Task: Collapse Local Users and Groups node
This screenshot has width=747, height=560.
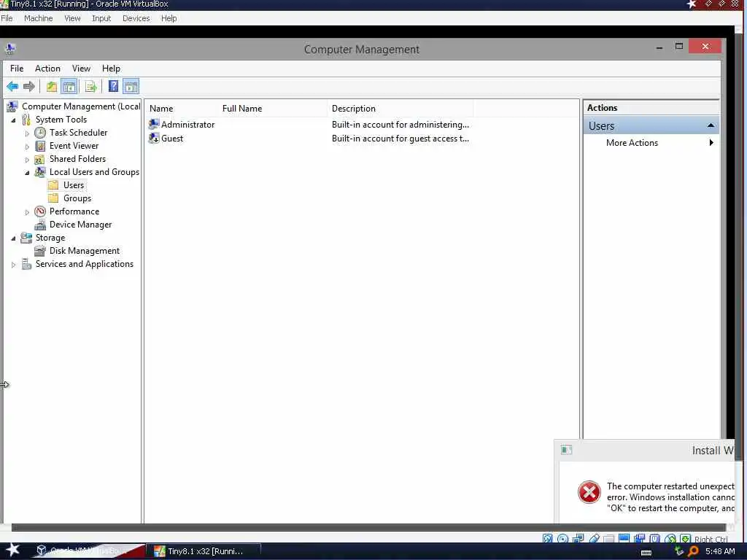Action: pyautogui.click(x=27, y=173)
